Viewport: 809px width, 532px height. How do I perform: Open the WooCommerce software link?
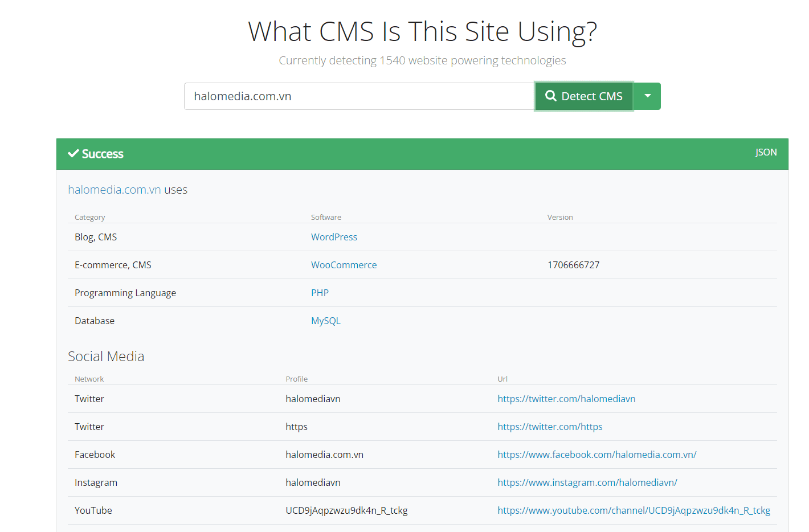click(344, 264)
